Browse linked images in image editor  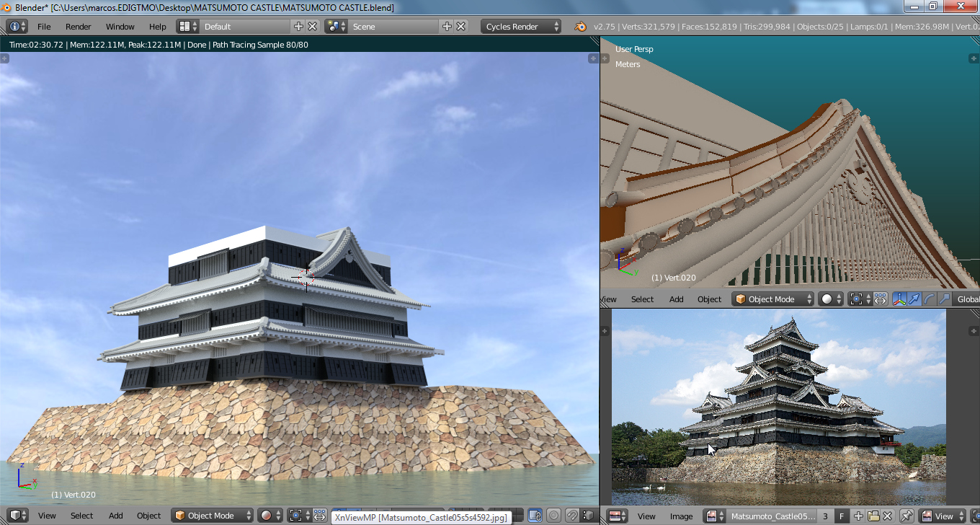715,516
